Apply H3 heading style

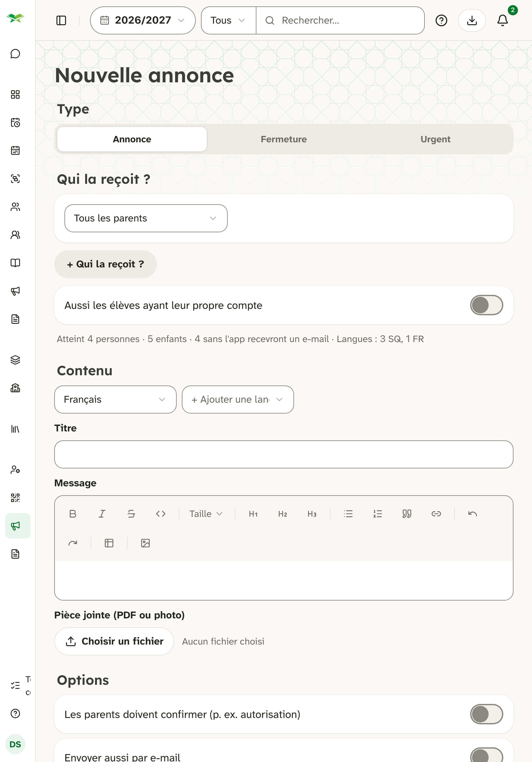[x=312, y=514]
